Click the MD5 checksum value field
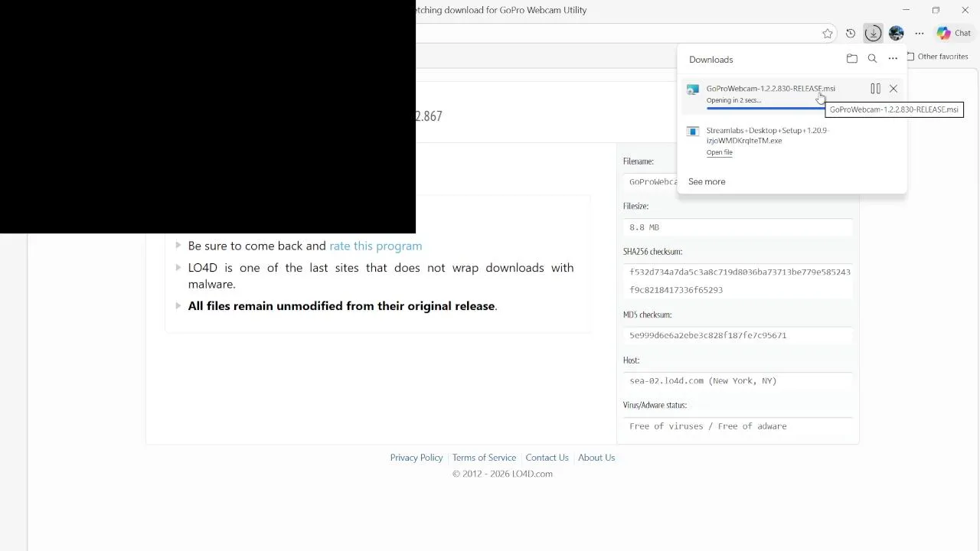Viewport: 980px width, 551px height. click(x=738, y=335)
